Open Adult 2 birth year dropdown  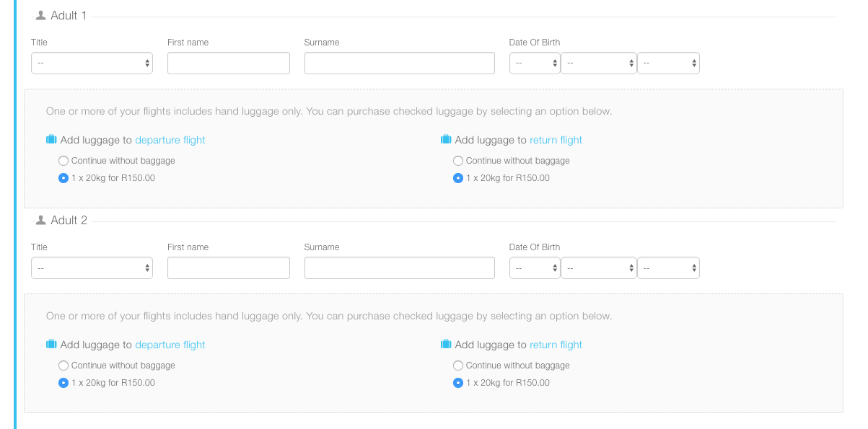668,268
